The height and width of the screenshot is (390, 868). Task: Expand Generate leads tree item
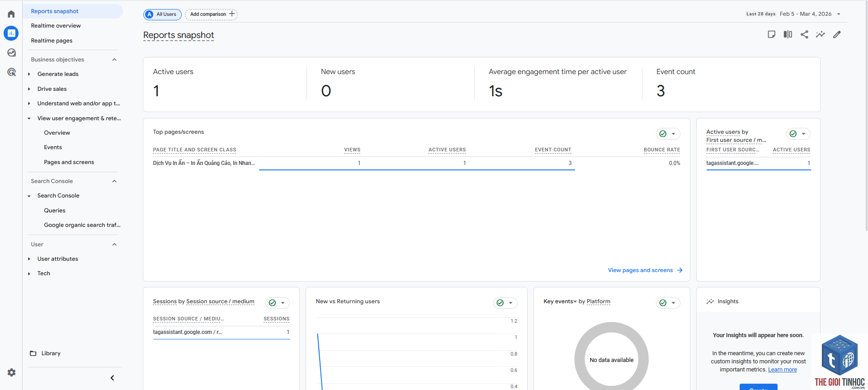pyautogui.click(x=29, y=74)
